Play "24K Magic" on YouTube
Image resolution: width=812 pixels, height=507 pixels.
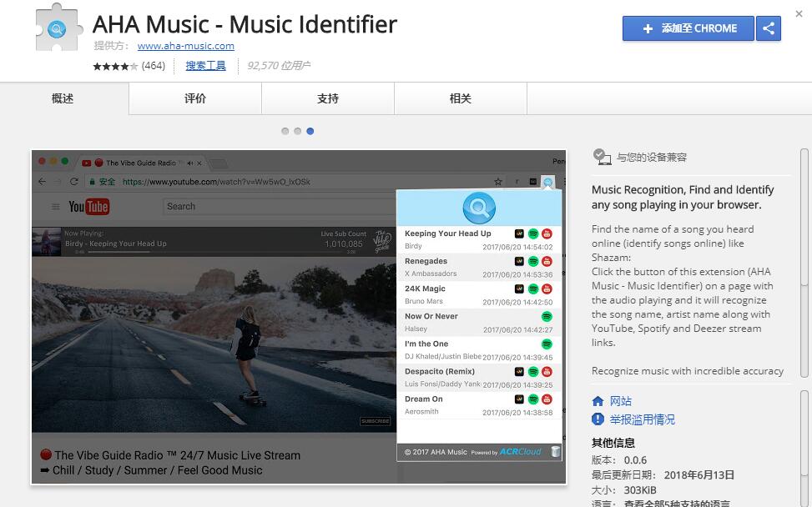[x=545, y=289]
